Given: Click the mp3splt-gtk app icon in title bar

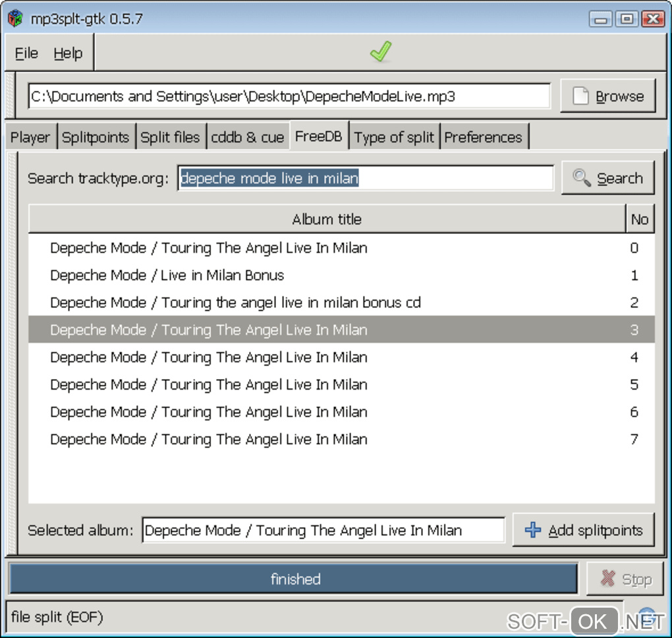Looking at the screenshot, I should point(15,18).
